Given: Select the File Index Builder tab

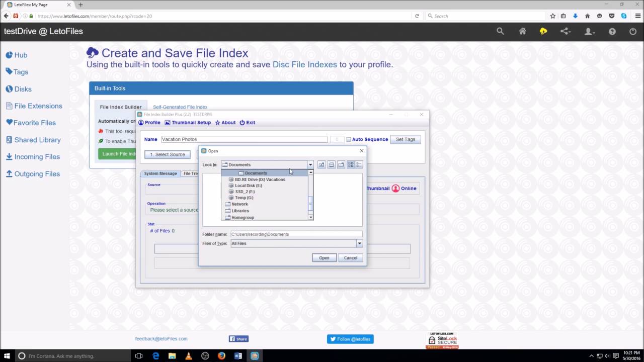Looking at the screenshot, I should (x=121, y=107).
